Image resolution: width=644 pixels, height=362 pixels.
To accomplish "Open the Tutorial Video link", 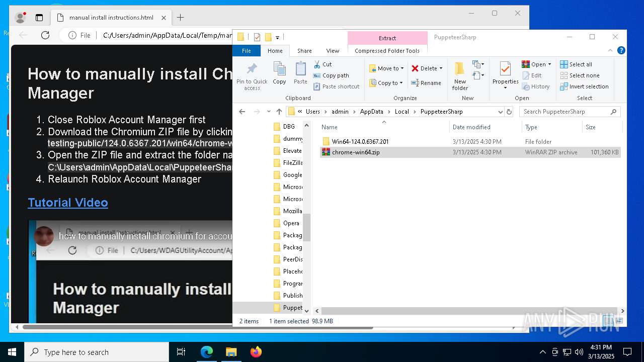I will click(68, 202).
